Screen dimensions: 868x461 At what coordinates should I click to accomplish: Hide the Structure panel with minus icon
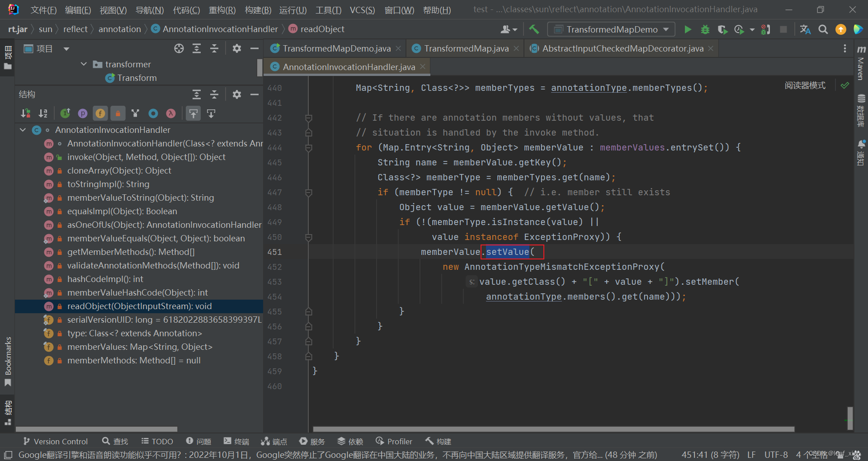click(x=255, y=94)
